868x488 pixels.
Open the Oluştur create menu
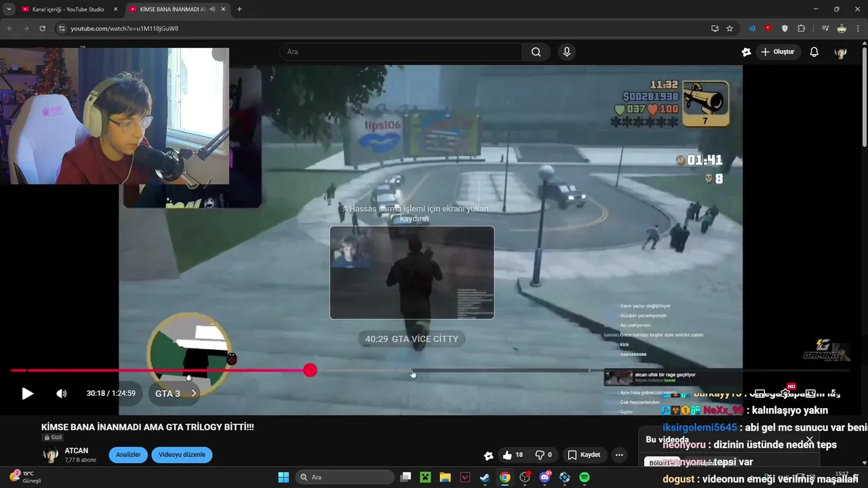pos(778,52)
